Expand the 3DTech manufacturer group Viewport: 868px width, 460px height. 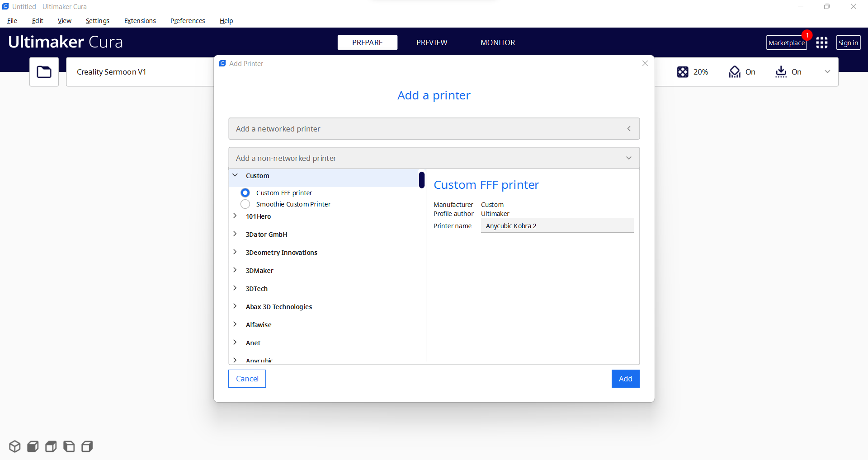point(235,288)
